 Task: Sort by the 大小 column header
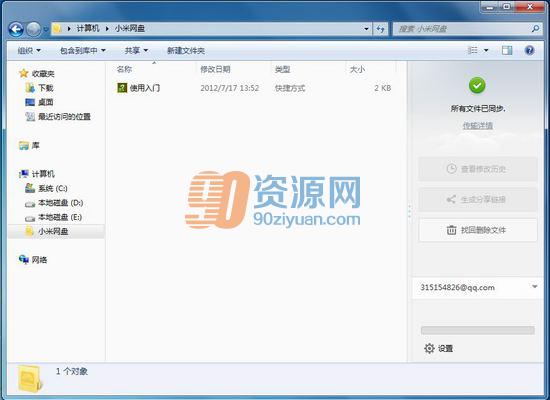(x=357, y=69)
